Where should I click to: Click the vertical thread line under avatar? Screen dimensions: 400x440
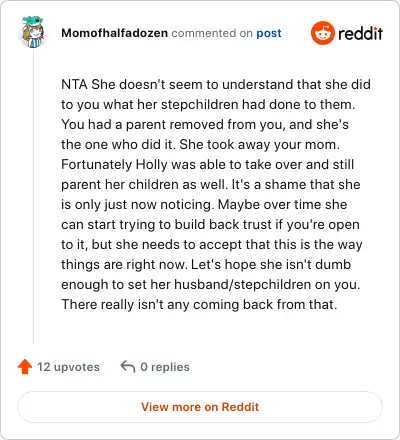click(x=33, y=197)
